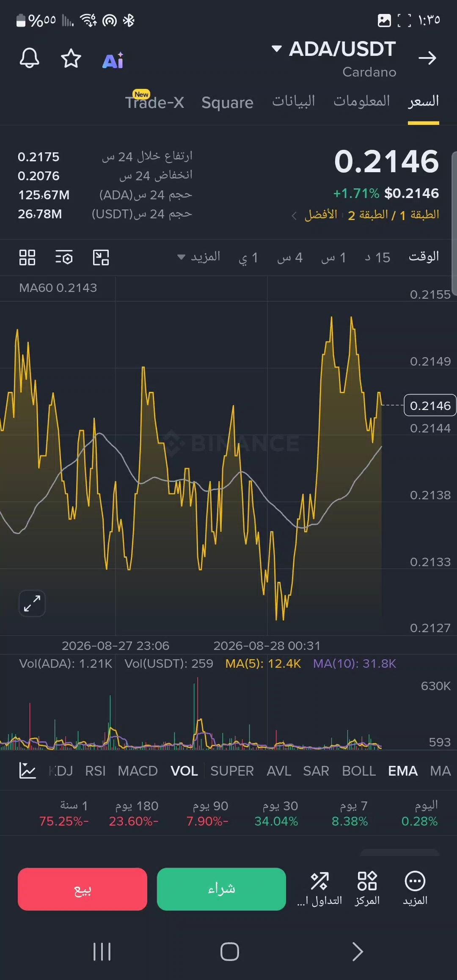Viewport: 457px width, 980px height.
Task: Tap the green شراء buy button
Action: pos(221,889)
